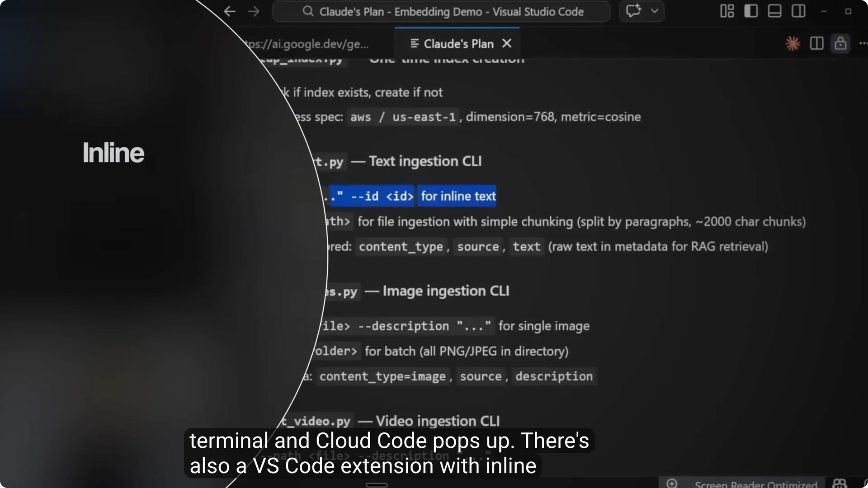Open the Copilot chat sparkle icon
Image resolution: width=868 pixels, height=488 pixels.
point(633,11)
